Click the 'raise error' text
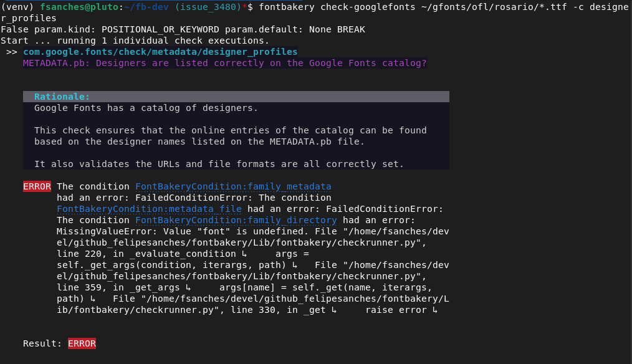This screenshot has width=632, height=364. [x=396, y=310]
